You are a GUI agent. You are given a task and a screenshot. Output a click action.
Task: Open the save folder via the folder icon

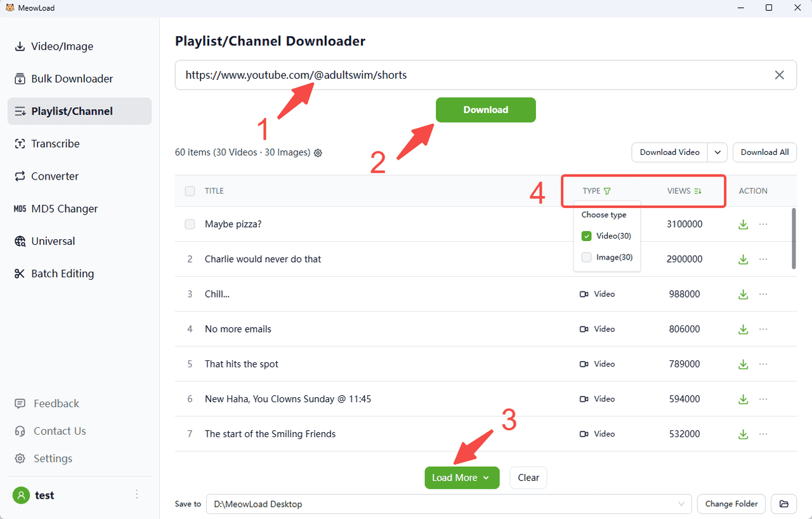[783, 504]
